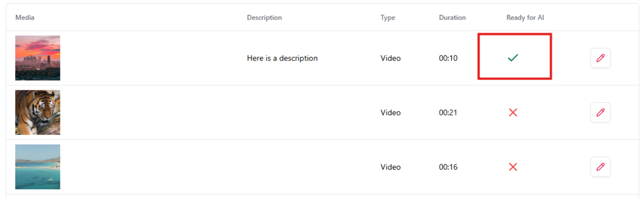Click the red X for the beach video
644x207 pixels.
[x=513, y=167]
